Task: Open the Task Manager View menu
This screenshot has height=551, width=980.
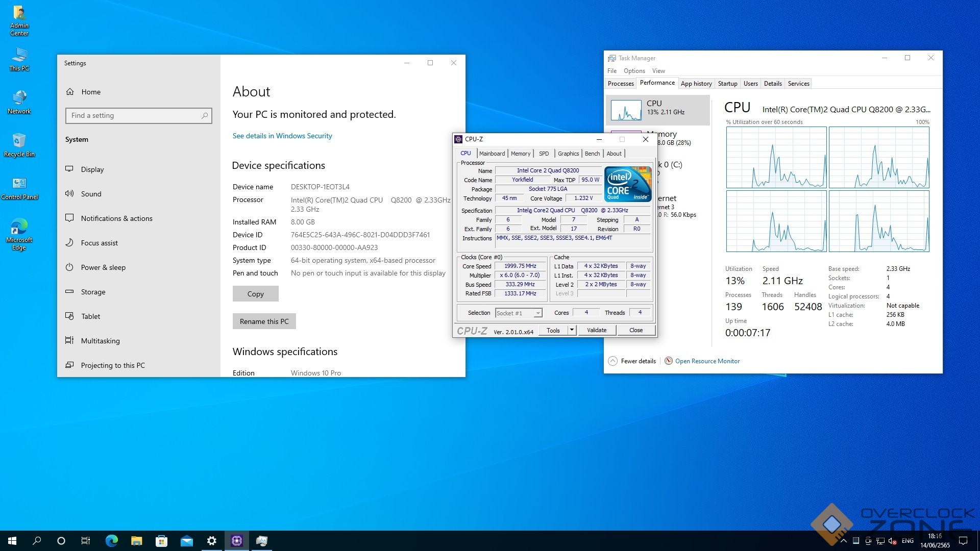Action: coord(658,71)
